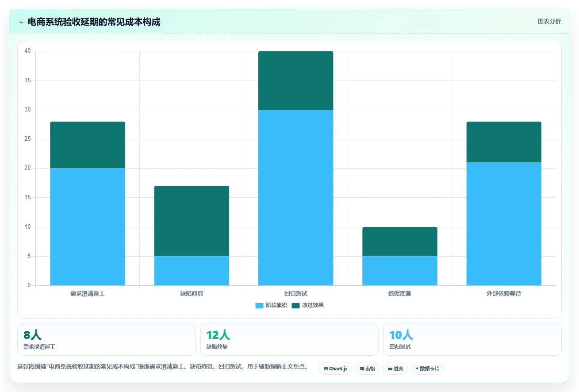Click the green segment of 外部依赖等待 bar

(x=504, y=142)
